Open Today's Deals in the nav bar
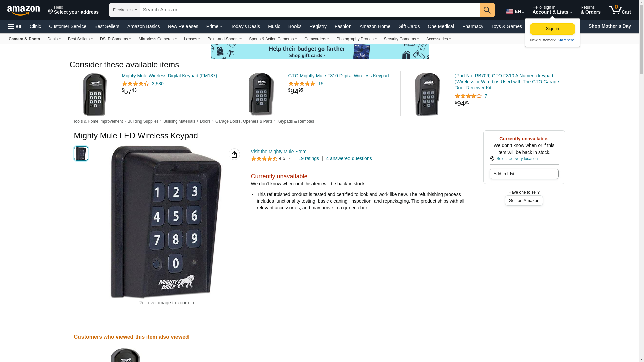This screenshot has height=362, width=644. point(245,26)
